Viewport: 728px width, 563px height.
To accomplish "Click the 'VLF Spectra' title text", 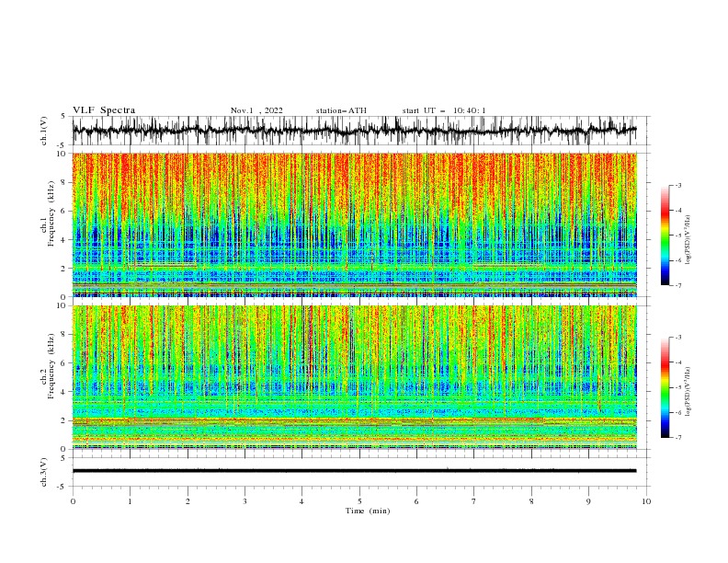I will click(104, 110).
